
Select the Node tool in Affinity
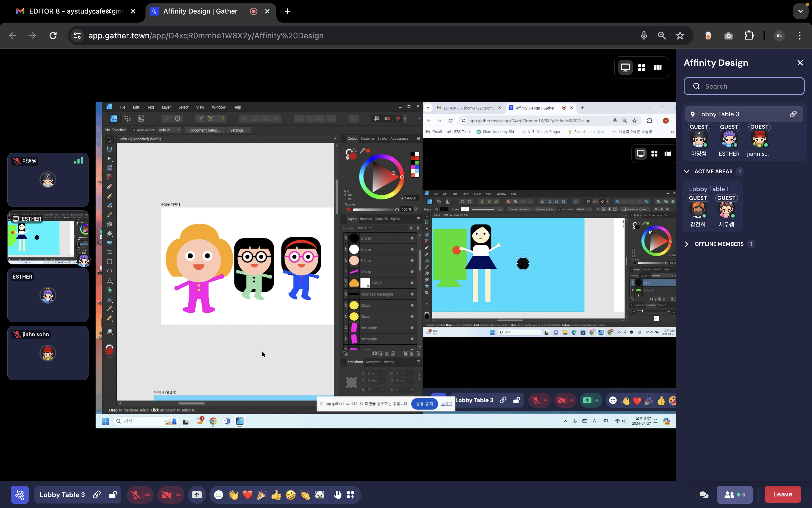(109, 159)
